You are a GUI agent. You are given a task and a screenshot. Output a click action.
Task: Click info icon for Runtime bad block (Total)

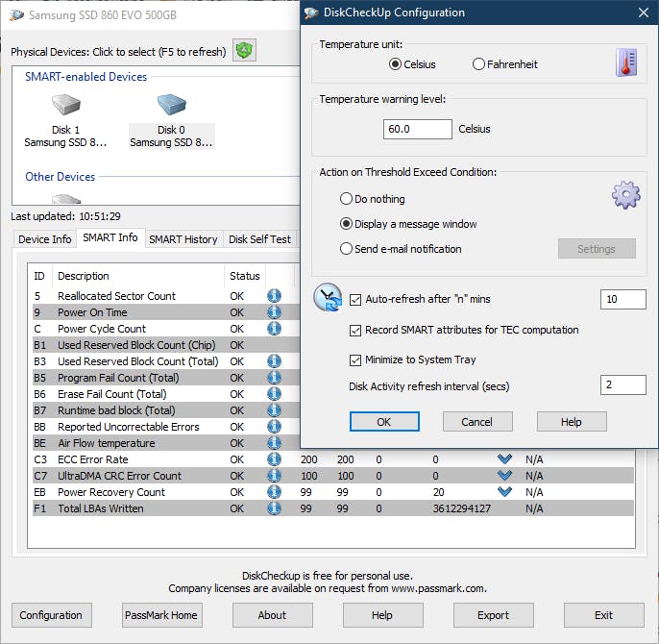pos(274,410)
